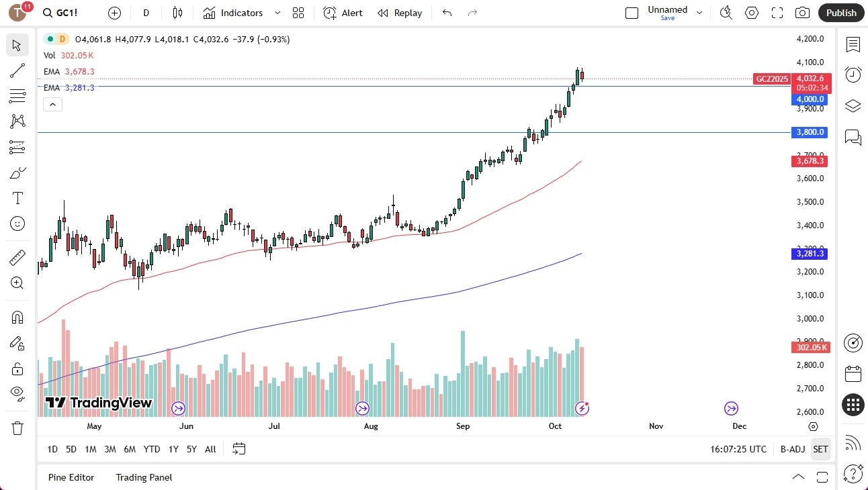The height and width of the screenshot is (490, 868).
Task: Open chart settings via the gear icon
Action: [x=751, y=13]
